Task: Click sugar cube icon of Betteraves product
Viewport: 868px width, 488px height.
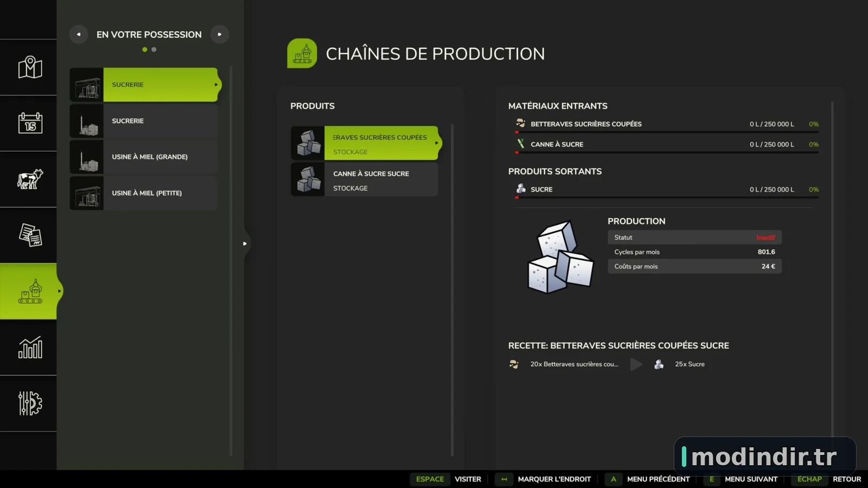Action: pos(308,143)
